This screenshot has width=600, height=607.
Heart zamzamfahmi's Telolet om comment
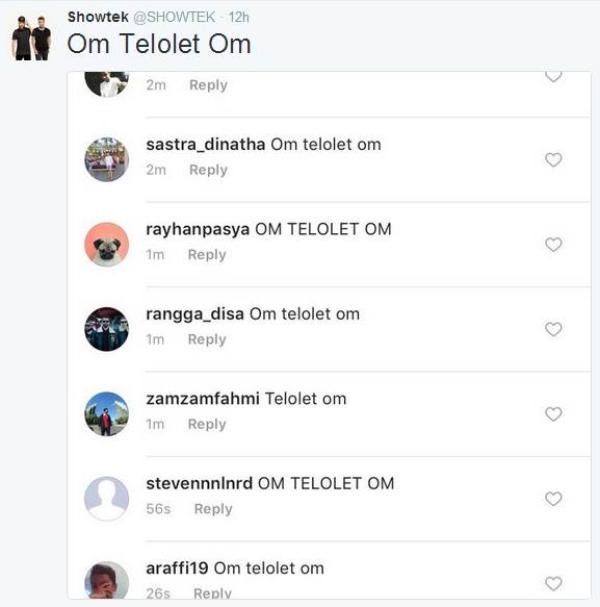(x=553, y=414)
